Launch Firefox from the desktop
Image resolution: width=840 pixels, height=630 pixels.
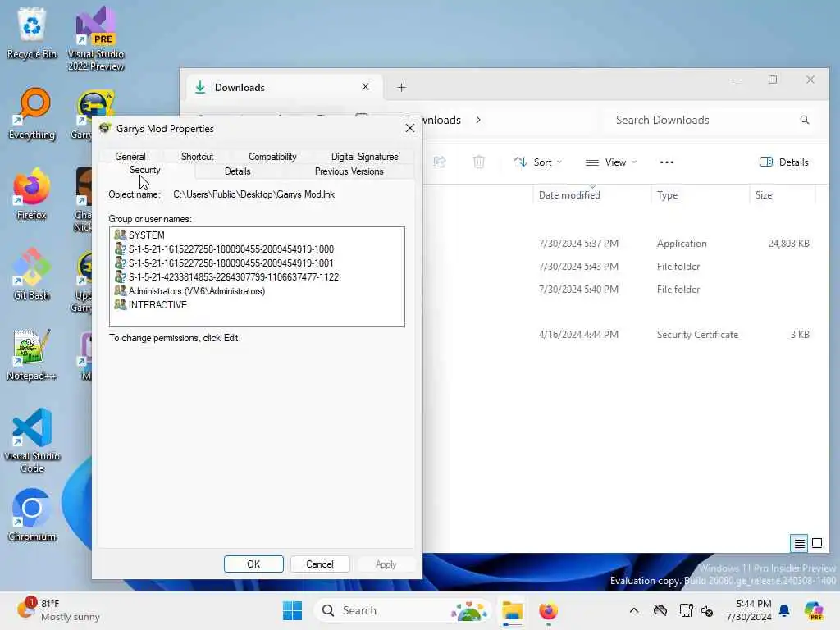click(32, 194)
